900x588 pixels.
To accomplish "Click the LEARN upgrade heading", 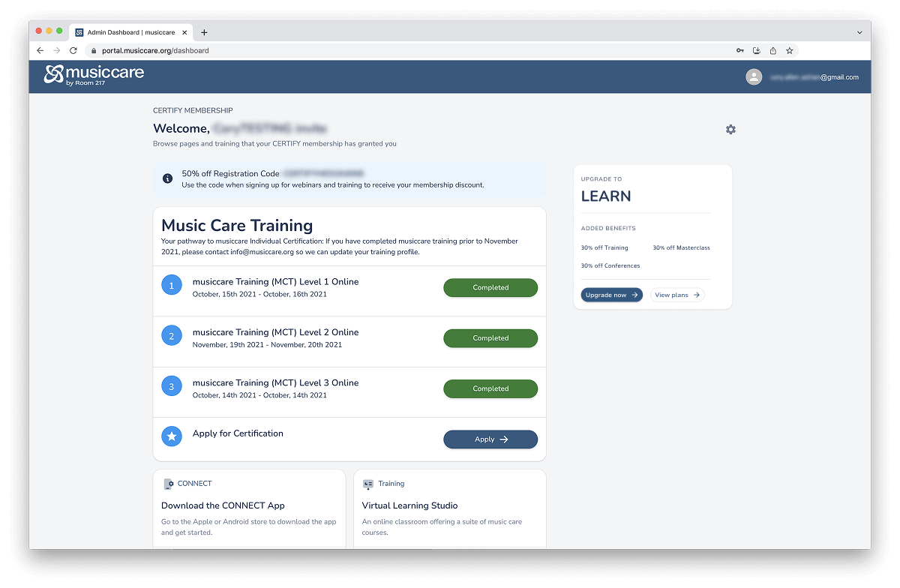I will click(606, 196).
